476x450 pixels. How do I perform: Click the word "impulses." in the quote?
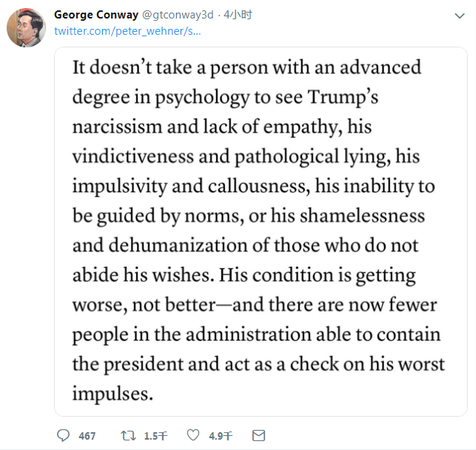[113, 394]
